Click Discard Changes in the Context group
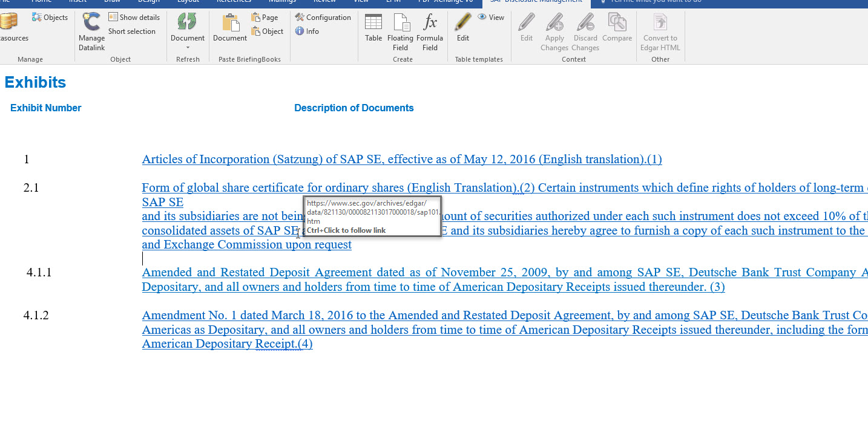The height and width of the screenshot is (436, 868). click(x=585, y=32)
